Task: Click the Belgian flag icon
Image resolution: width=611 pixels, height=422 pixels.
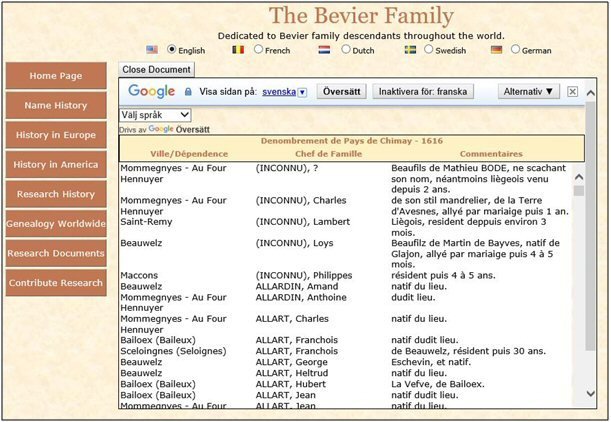Action: (x=238, y=49)
